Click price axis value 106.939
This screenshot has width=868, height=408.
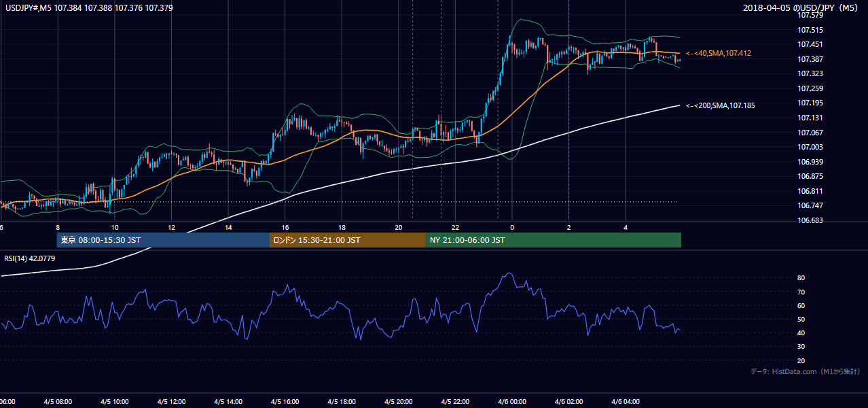pos(810,162)
